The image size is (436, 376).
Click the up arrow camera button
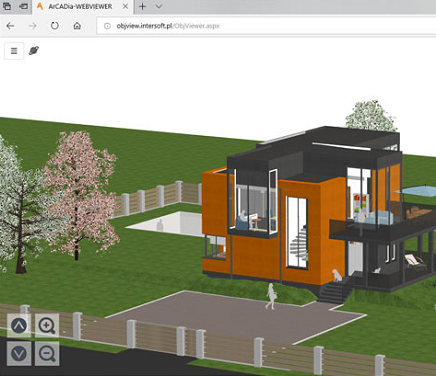click(x=19, y=325)
